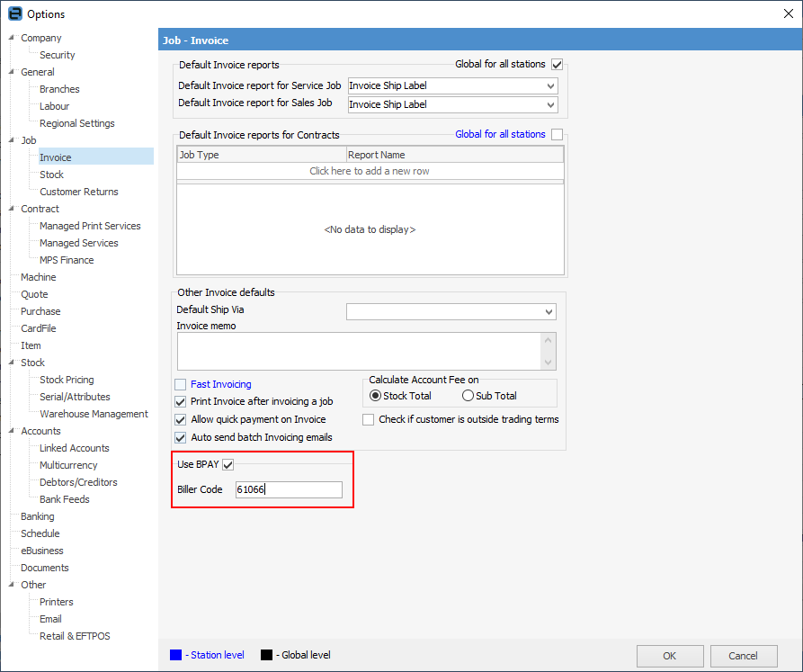Check if customer is outside trading terms

[368, 419]
